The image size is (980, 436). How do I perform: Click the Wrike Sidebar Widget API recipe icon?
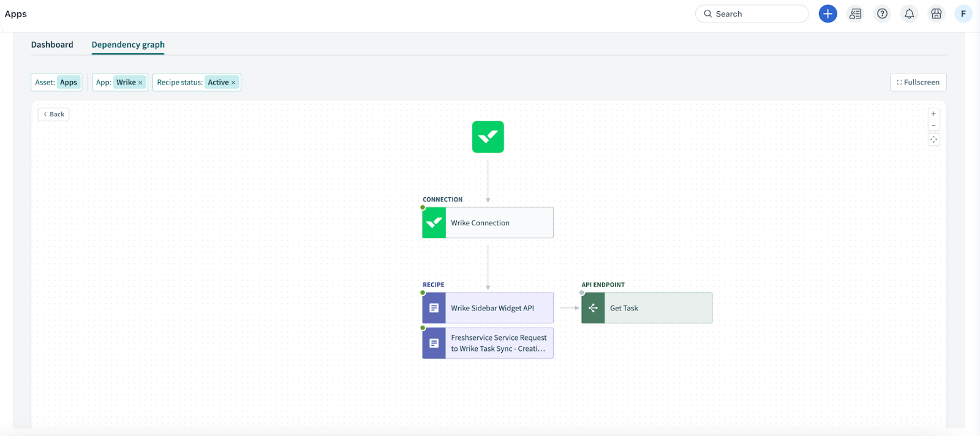(434, 308)
